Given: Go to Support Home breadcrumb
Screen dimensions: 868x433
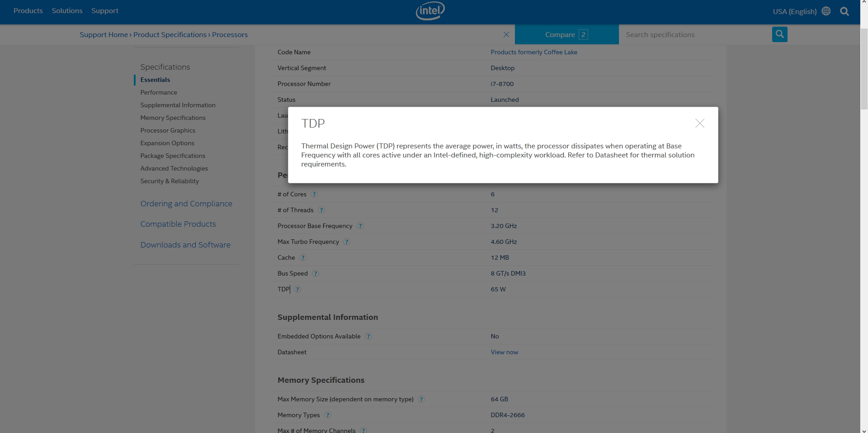Looking at the screenshot, I should [x=104, y=34].
